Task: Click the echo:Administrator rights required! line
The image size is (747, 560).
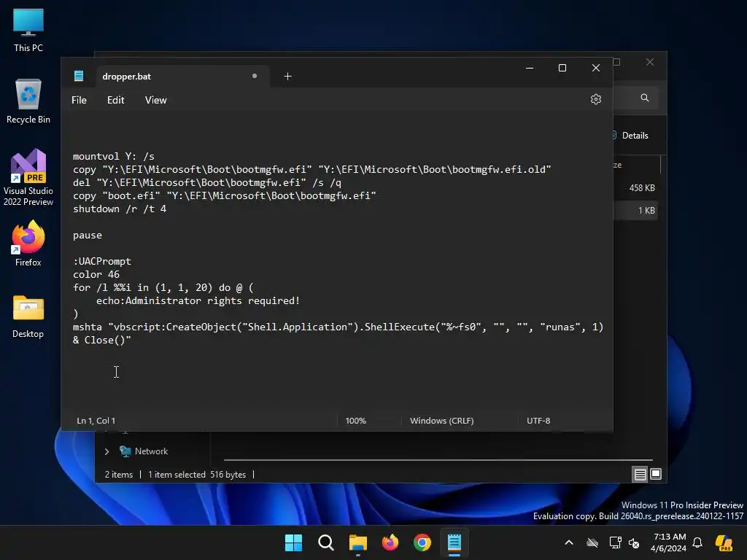Action: point(198,301)
